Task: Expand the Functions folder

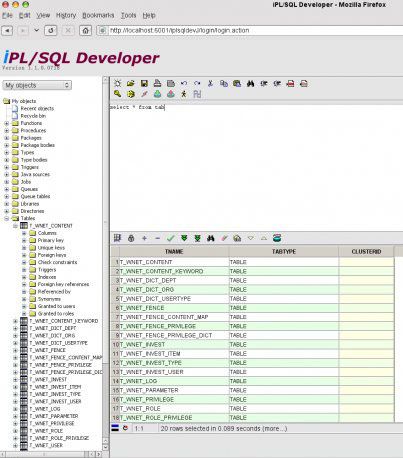Action: tap(7, 123)
